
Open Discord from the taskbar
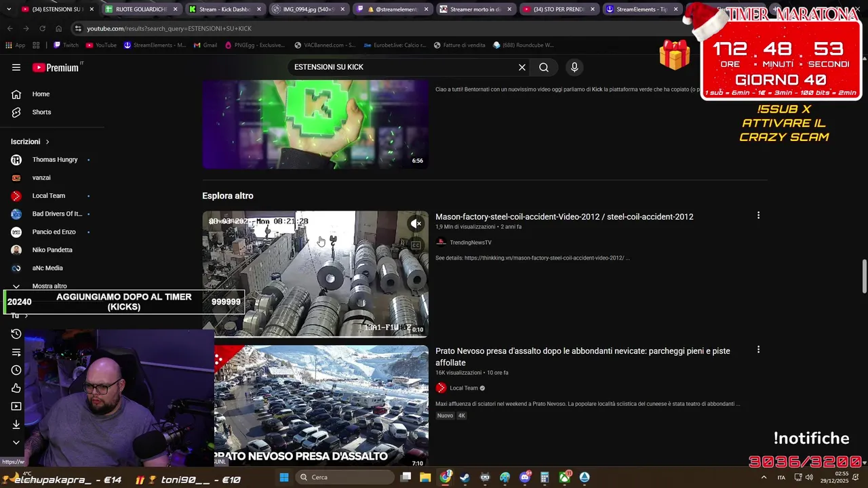(x=525, y=477)
